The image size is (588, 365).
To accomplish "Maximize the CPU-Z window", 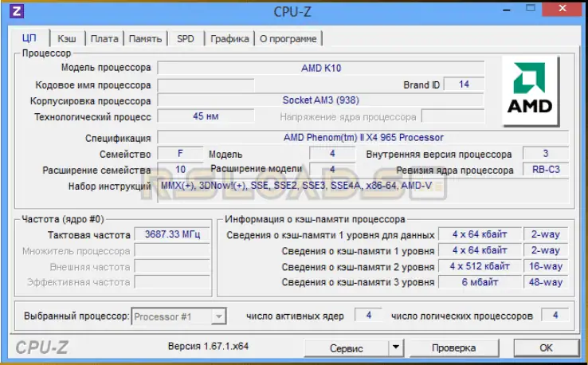I will (x=531, y=8).
